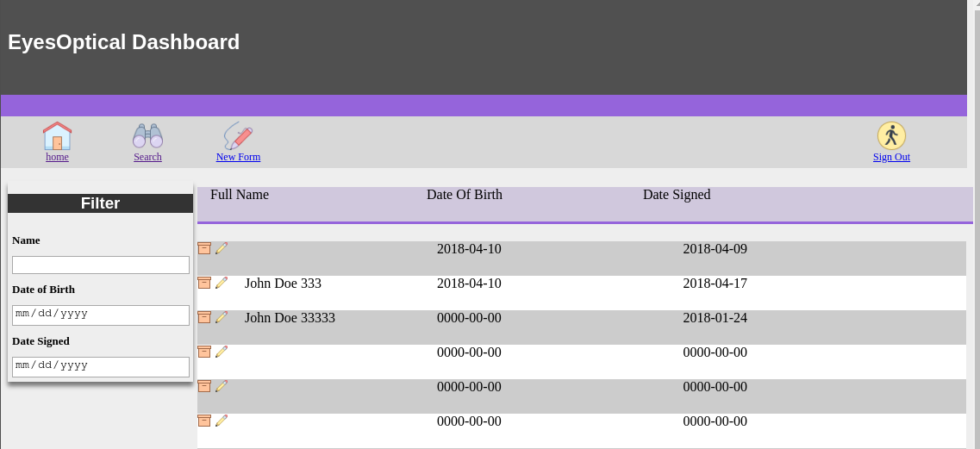Focus the Name filter text field

pyautogui.click(x=101, y=265)
